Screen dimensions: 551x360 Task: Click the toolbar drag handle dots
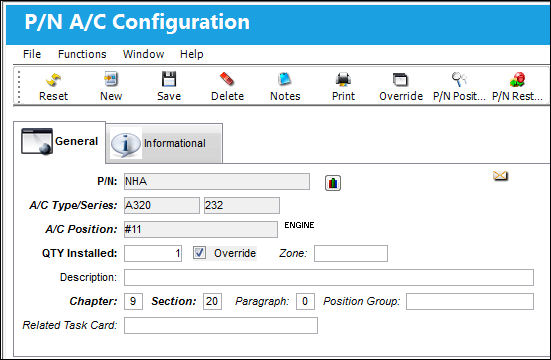point(19,86)
